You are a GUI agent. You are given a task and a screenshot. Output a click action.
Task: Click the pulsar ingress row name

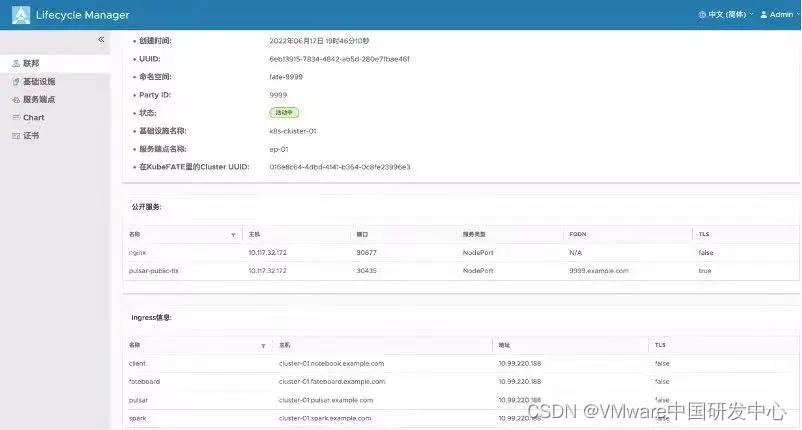tap(138, 400)
